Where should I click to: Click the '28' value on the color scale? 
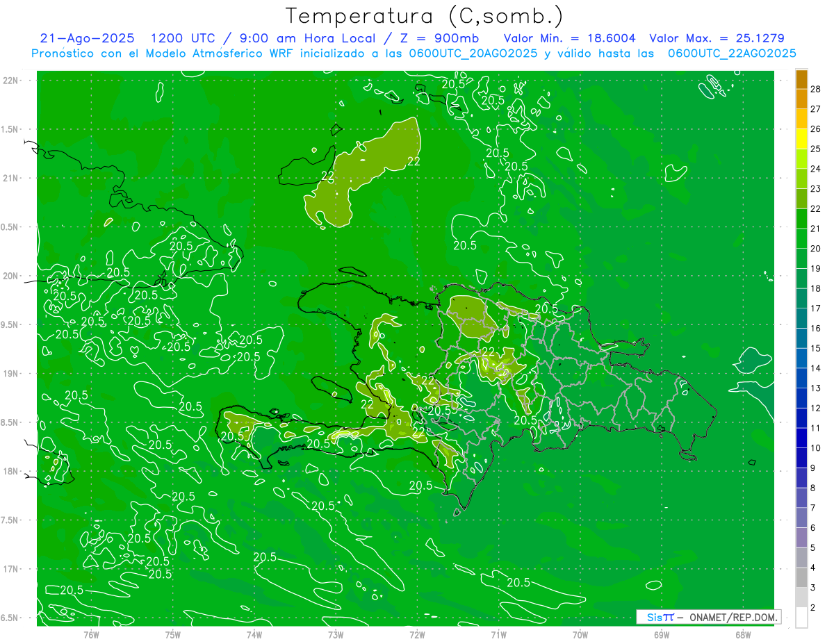pyautogui.click(x=816, y=89)
